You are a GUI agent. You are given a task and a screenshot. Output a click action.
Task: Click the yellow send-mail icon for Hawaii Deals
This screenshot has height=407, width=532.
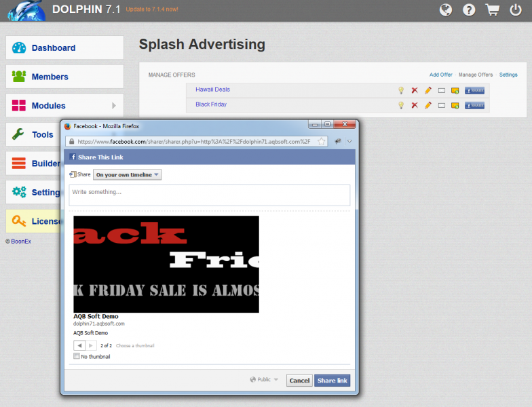[455, 91]
